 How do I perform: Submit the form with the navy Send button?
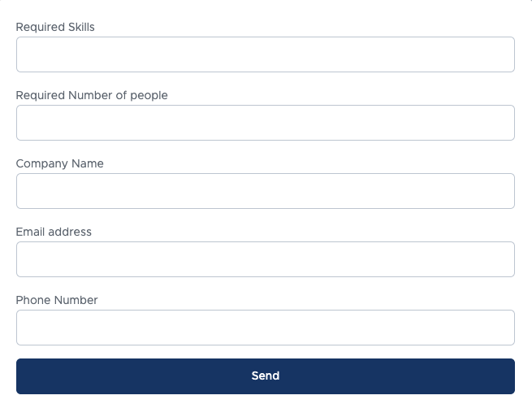click(265, 376)
